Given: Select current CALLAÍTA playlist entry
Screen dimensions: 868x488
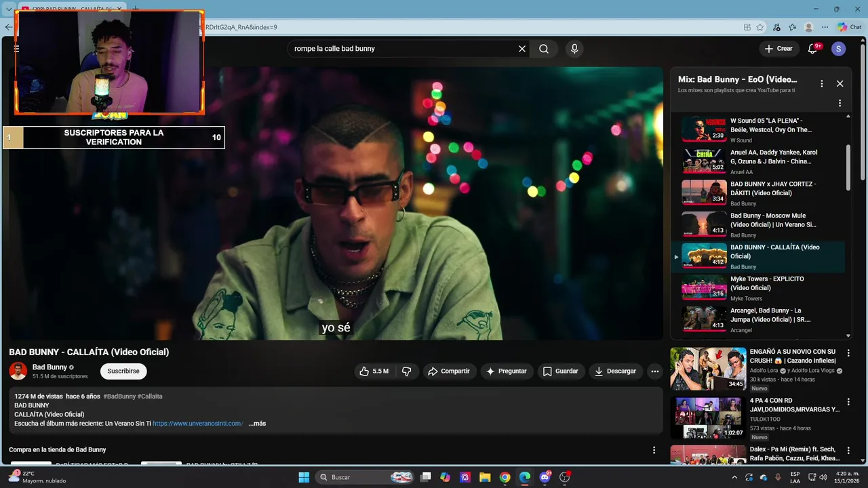Looking at the screenshot, I should pyautogui.click(x=758, y=257).
